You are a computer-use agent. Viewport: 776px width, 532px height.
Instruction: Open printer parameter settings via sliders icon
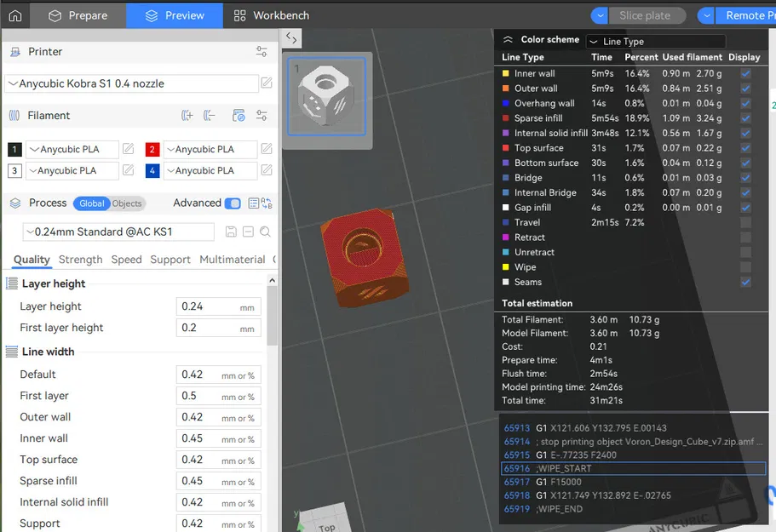coord(262,52)
